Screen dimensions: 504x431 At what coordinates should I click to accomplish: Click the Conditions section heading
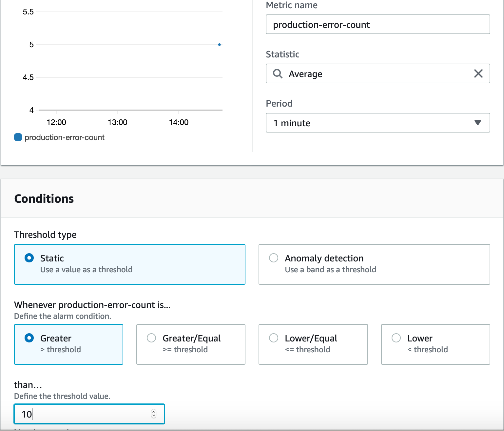(x=44, y=198)
